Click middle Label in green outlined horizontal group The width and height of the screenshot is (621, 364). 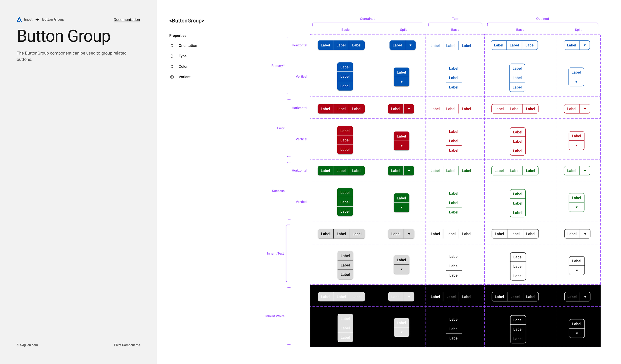click(515, 171)
